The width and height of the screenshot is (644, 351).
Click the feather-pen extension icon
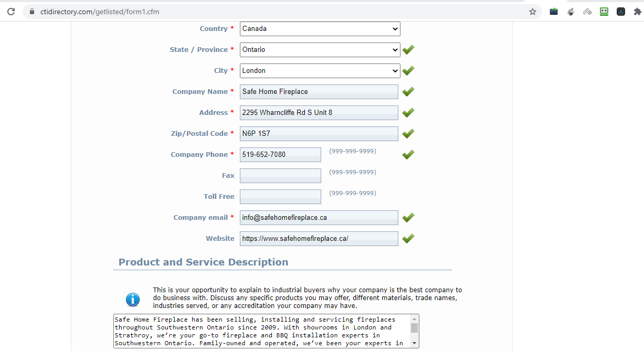pyautogui.click(x=571, y=11)
